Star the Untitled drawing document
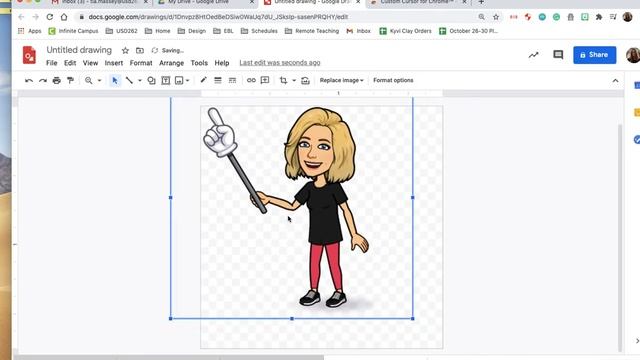 click(125, 51)
